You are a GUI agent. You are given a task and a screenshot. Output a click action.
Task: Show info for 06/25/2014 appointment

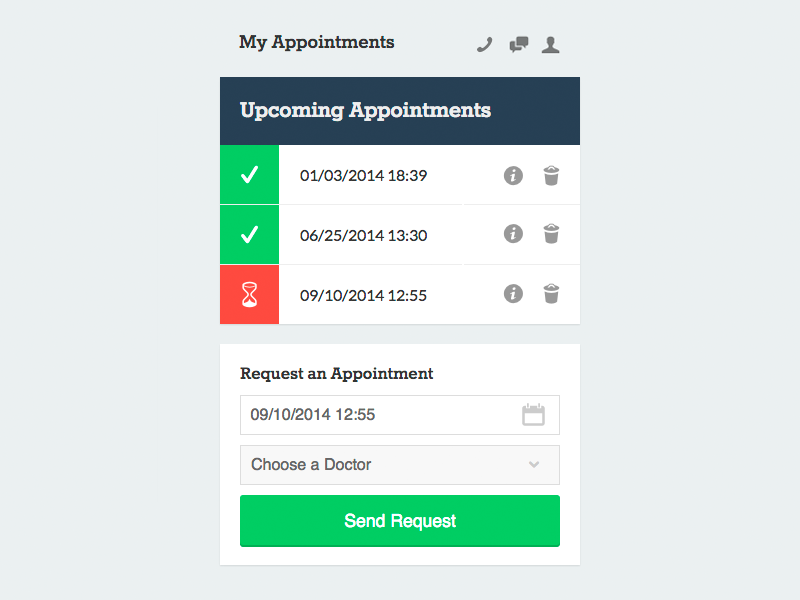513,234
